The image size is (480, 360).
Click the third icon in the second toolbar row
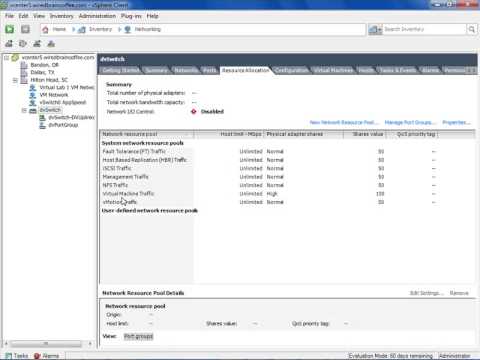click(x=37, y=44)
